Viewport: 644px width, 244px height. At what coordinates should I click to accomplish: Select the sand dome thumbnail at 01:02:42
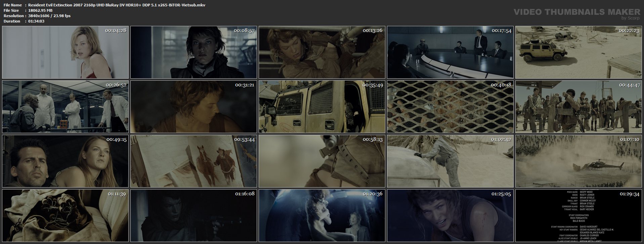450,161
